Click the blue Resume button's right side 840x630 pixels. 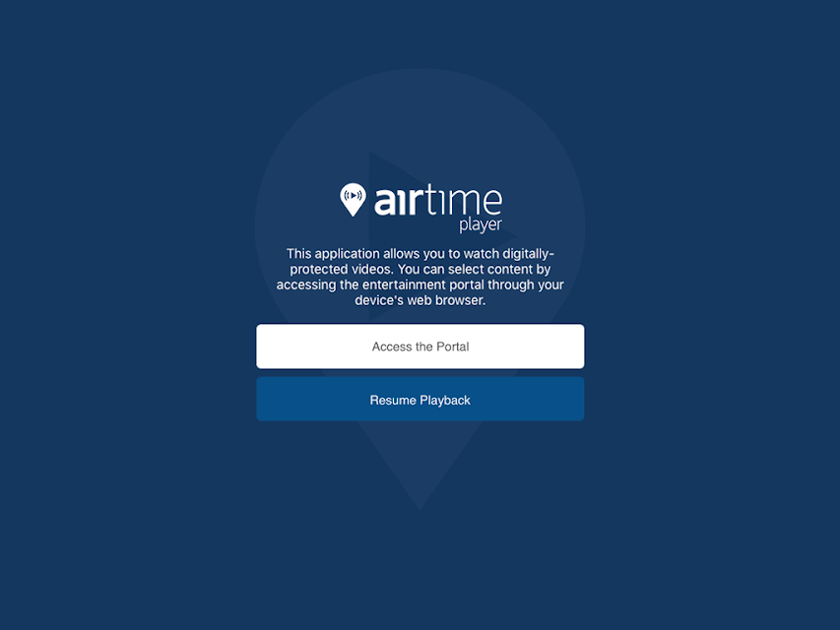click(562, 399)
